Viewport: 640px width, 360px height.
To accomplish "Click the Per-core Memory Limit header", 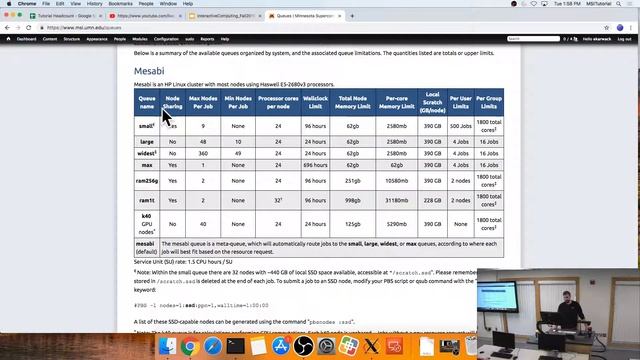I will click(396, 102).
